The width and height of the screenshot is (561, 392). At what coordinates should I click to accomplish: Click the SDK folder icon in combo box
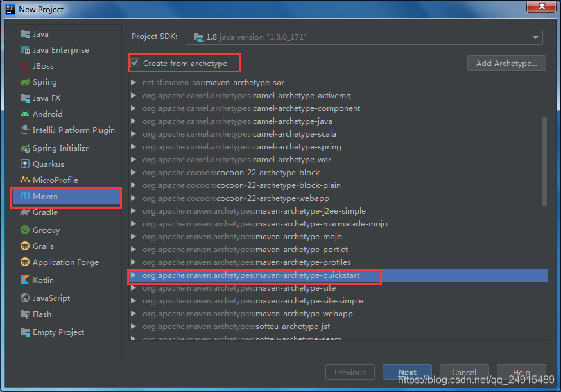click(198, 37)
